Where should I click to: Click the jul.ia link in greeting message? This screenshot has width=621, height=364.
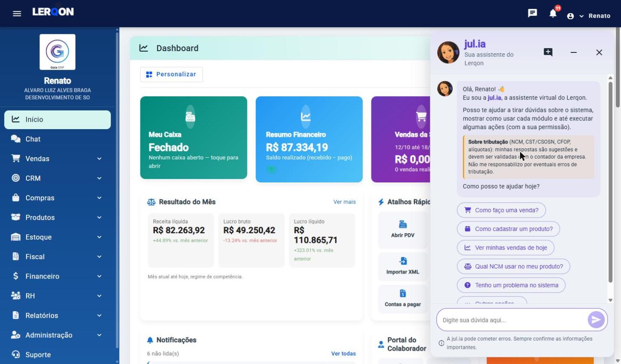click(x=494, y=98)
